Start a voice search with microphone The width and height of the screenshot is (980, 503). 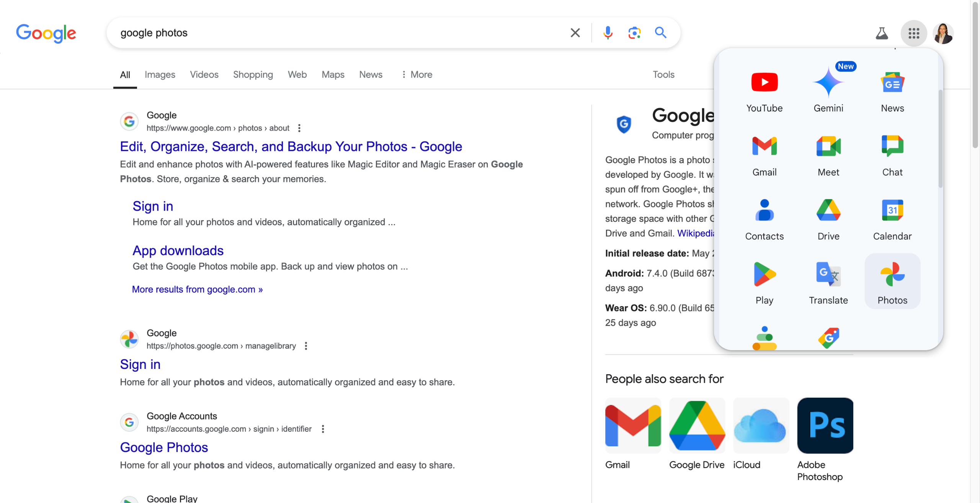coord(608,33)
